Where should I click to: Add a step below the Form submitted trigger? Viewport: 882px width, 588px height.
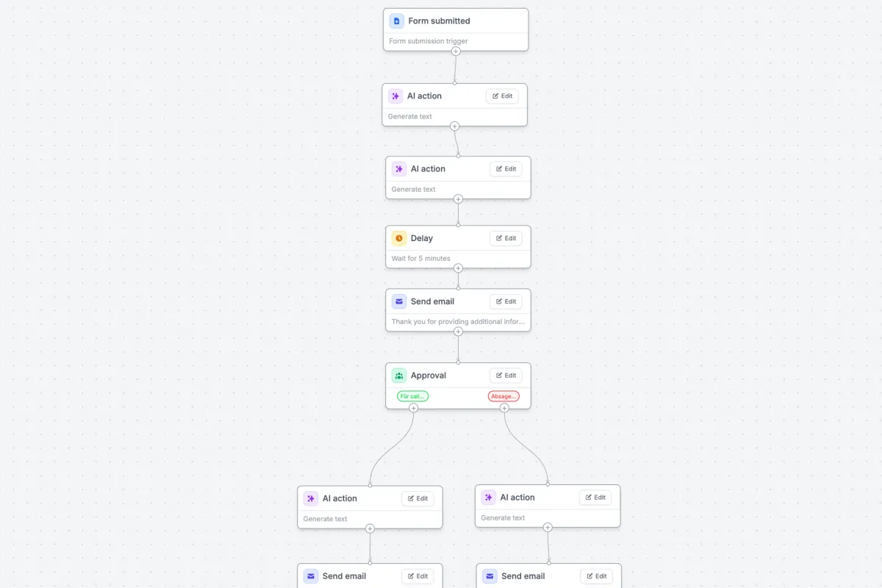click(x=456, y=51)
